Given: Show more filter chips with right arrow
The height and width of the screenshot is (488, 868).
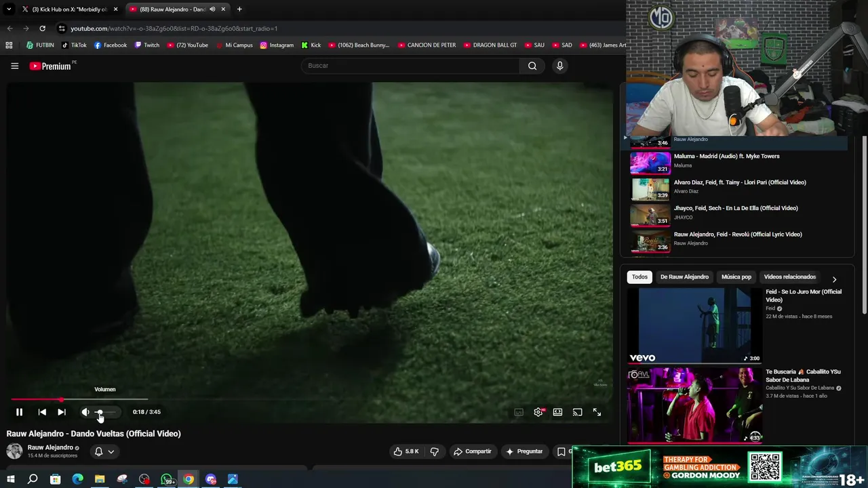Looking at the screenshot, I should point(834,279).
